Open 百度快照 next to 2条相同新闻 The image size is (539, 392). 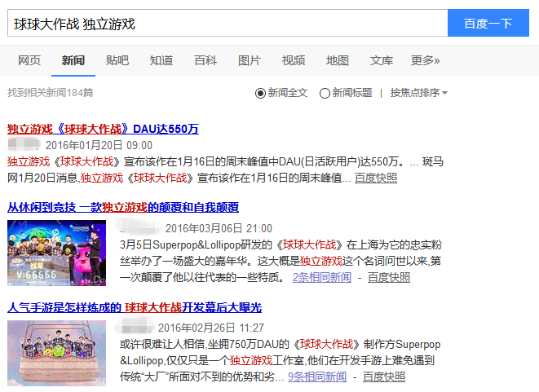389,277
